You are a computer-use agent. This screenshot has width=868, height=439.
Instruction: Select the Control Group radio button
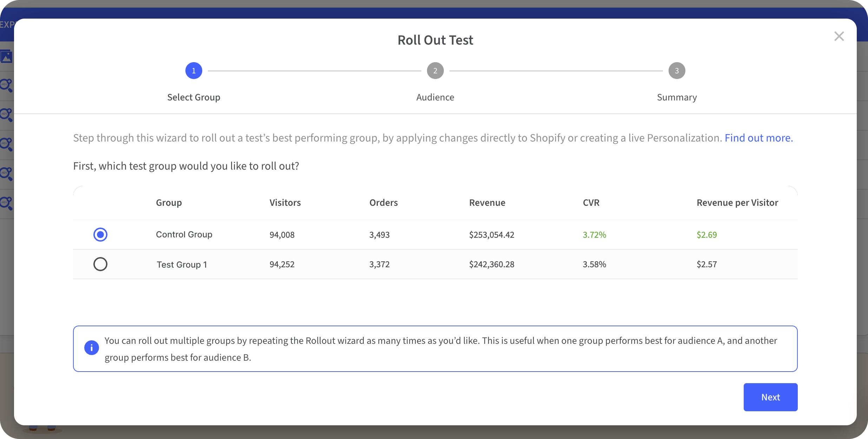pyautogui.click(x=100, y=235)
